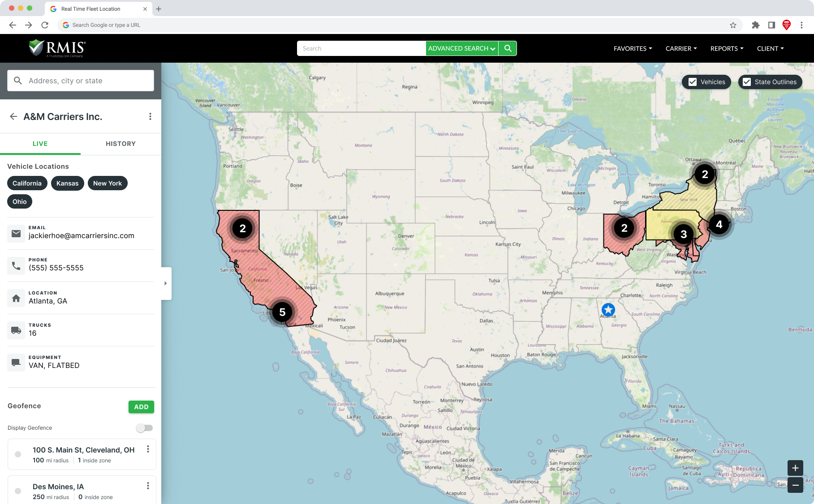The width and height of the screenshot is (814, 504).
Task: Click the green magnifying glass search button
Action: coord(508,48)
